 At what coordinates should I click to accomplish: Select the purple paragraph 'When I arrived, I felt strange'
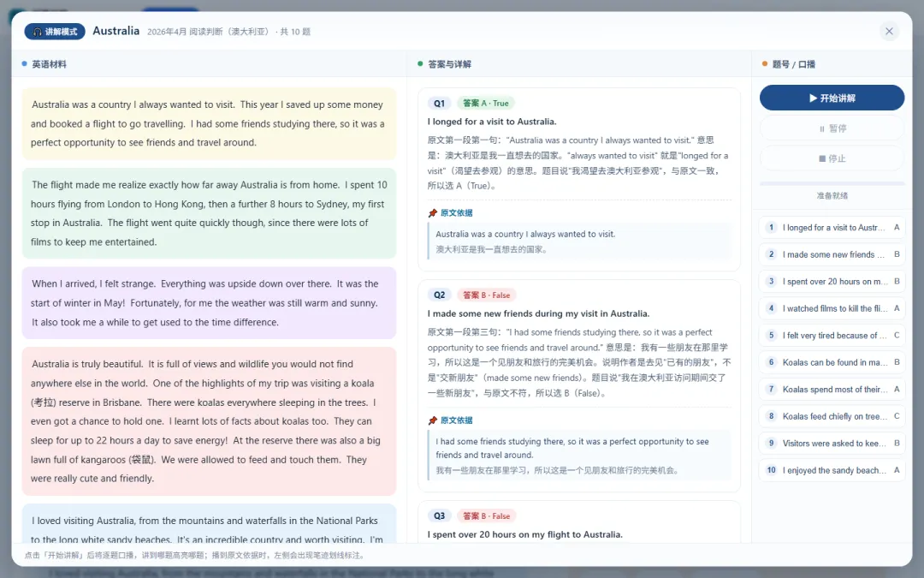210,302
